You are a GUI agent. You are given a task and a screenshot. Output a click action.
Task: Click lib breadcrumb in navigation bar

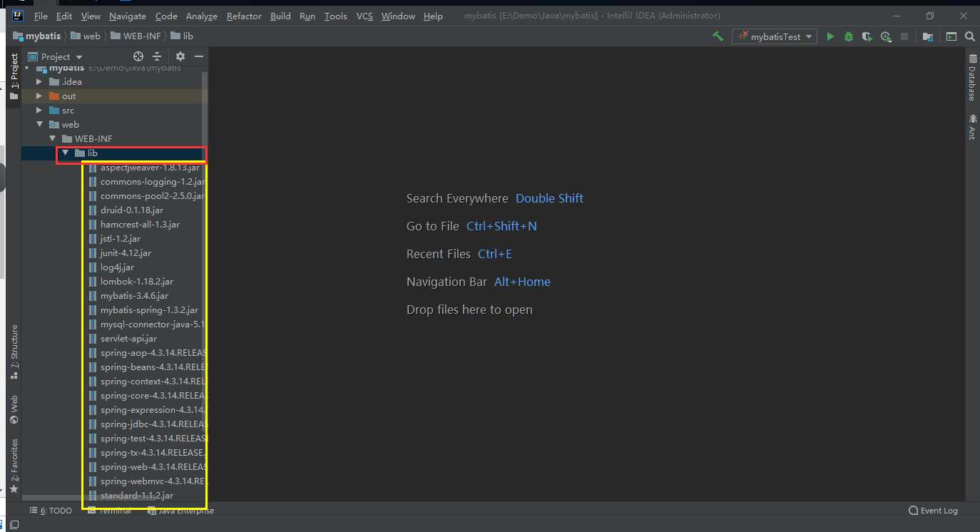coord(182,36)
